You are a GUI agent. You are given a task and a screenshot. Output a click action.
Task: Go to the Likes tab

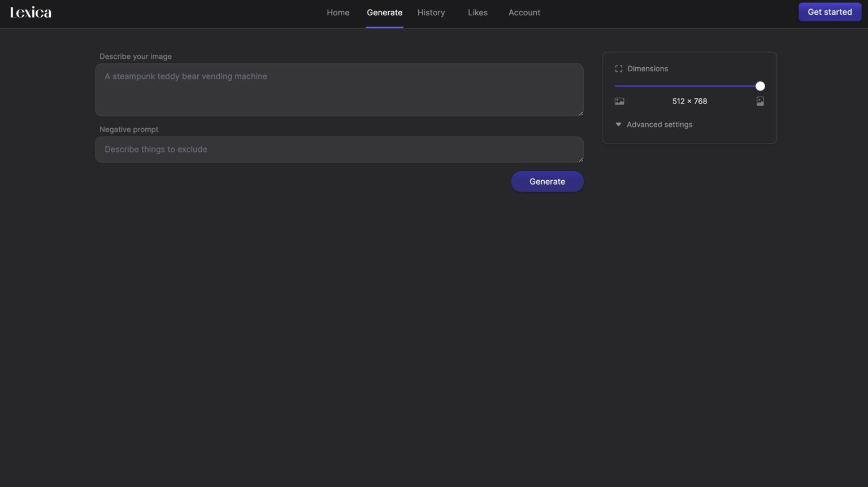tap(478, 13)
